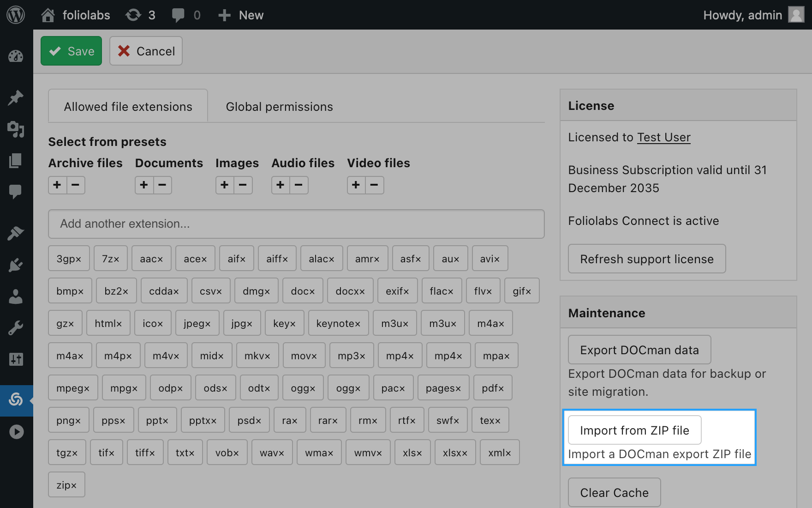Open the WordPress logo menu
Screen dimensions: 812x508
pyautogui.click(x=16, y=15)
